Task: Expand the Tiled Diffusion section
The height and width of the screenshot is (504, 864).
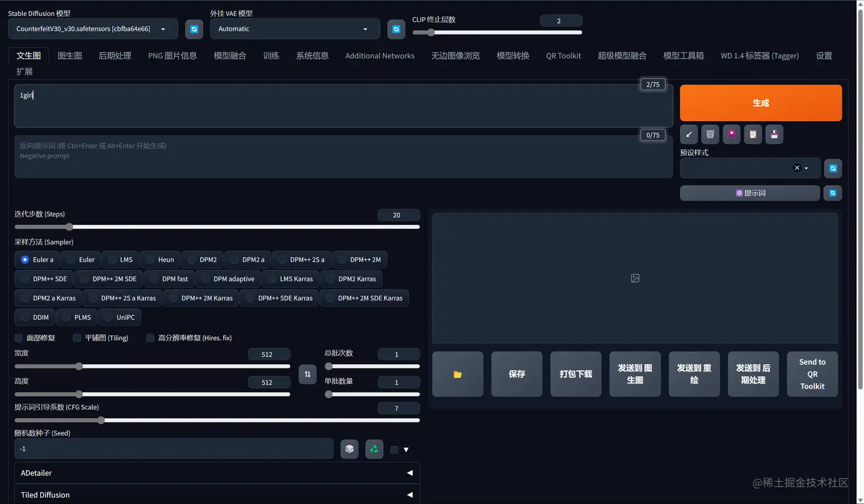Action: click(x=217, y=495)
